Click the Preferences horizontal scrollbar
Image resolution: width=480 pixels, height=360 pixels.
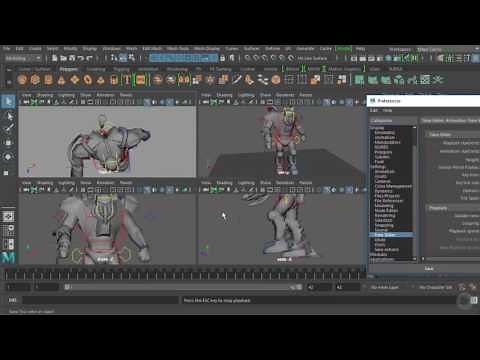pyautogui.click(x=451, y=259)
